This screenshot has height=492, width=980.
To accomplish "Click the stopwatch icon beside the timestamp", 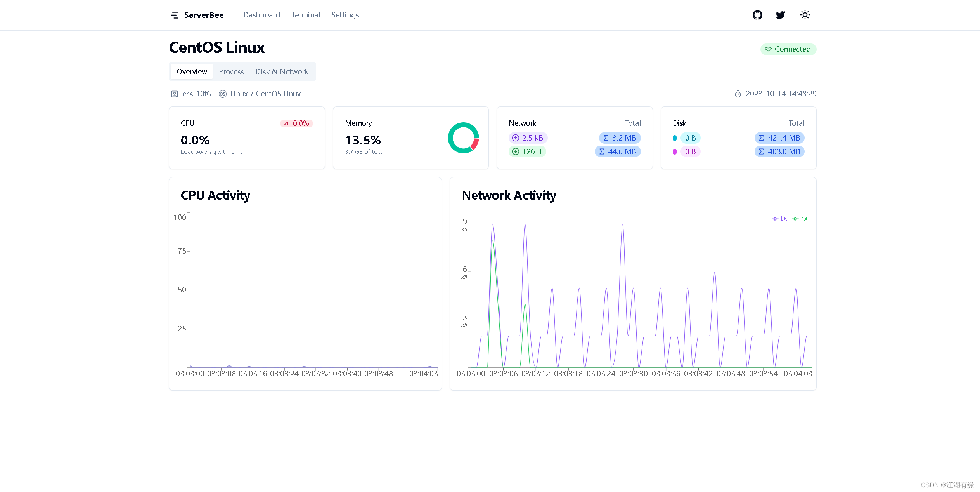I will click(x=738, y=94).
